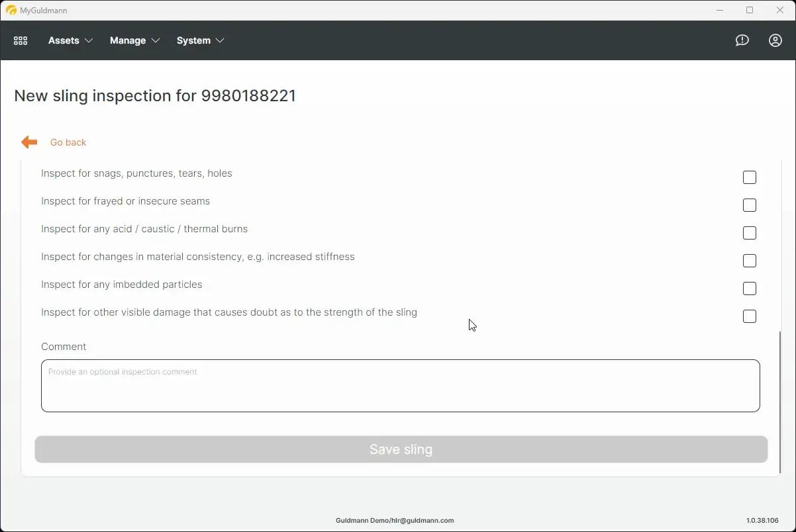The image size is (796, 532).
Task: Check Inspect for changes in material consistency
Action: 749,261
